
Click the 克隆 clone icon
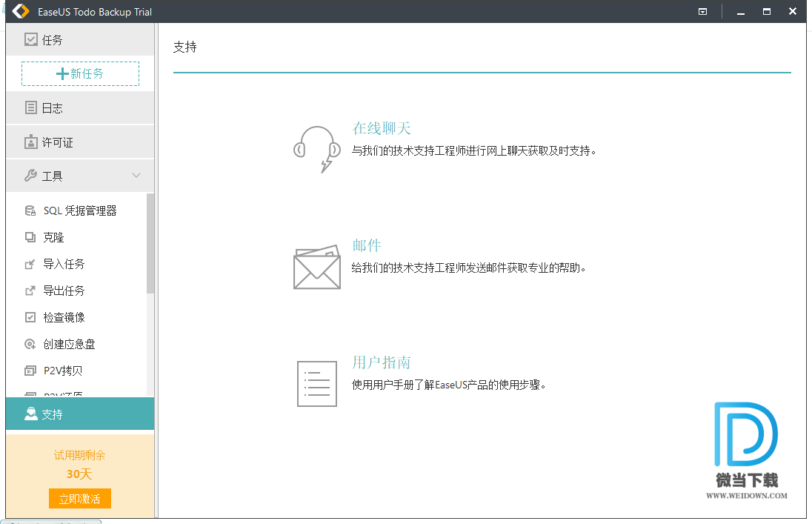tap(30, 237)
